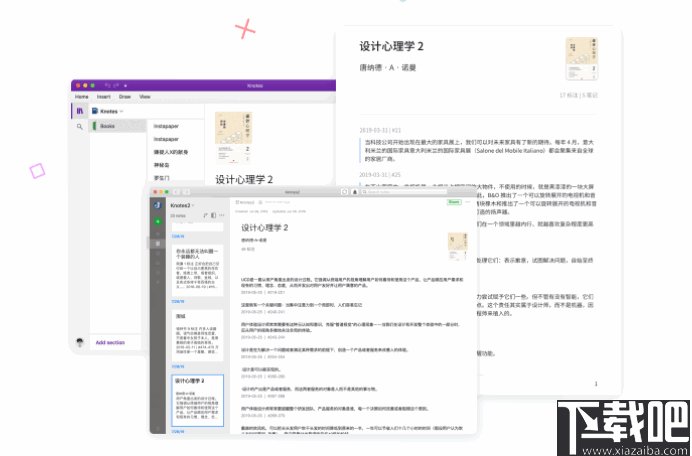Select the highlighted Notes icon in dark sidebar
Image resolution: width=692 pixels, height=456 pixels.
[158, 243]
